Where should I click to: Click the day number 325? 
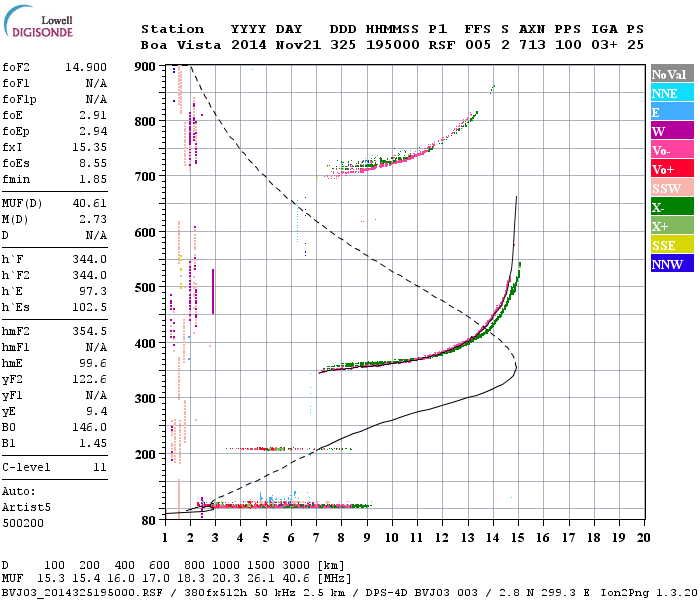click(343, 45)
